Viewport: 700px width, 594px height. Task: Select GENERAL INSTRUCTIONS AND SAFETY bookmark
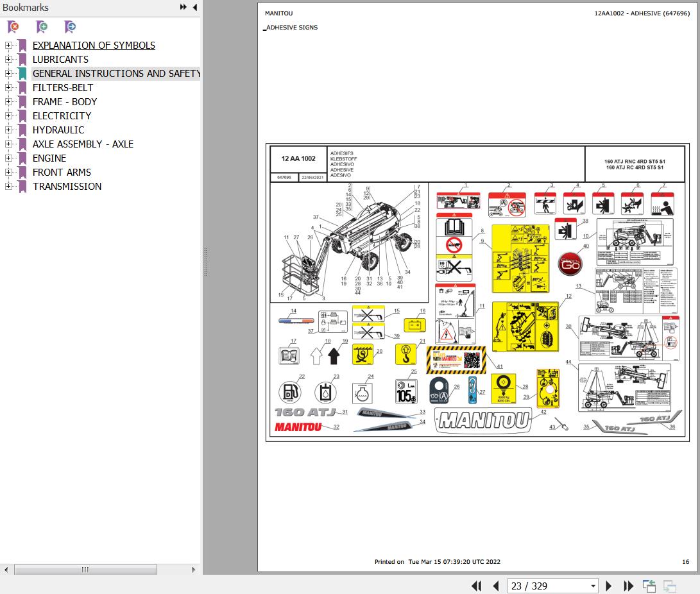coord(116,73)
